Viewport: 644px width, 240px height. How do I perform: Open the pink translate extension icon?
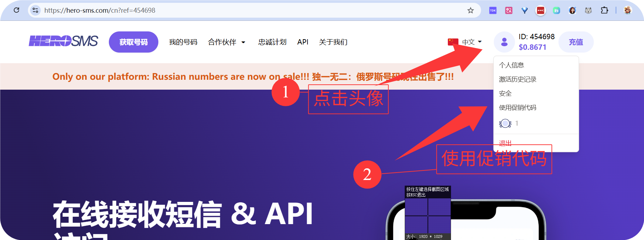pos(509,10)
